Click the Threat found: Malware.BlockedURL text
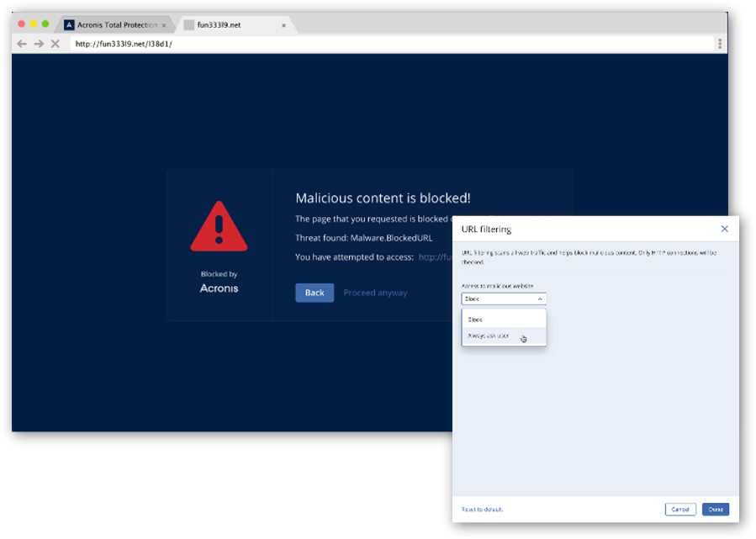Image resolution: width=756 pixels, height=539 pixels. (363, 238)
